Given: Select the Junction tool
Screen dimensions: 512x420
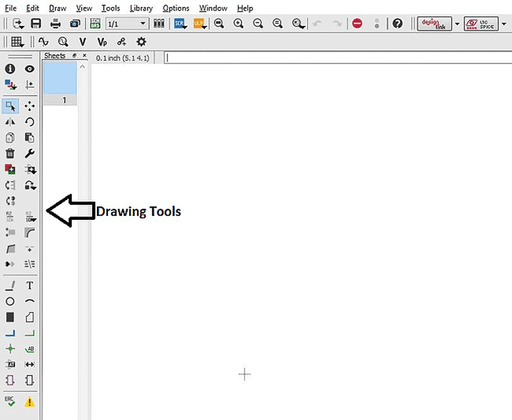Looking at the screenshot, I should 10,349.
